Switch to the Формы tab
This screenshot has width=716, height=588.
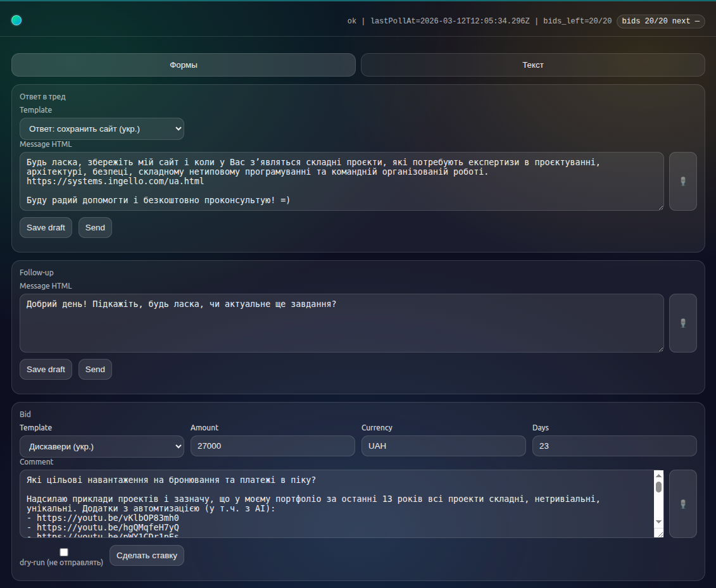(x=184, y=65)
